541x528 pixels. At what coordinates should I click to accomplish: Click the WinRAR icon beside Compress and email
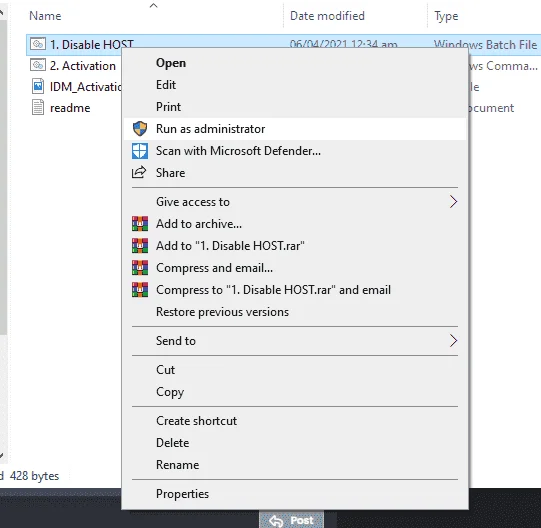click(140, 268)
